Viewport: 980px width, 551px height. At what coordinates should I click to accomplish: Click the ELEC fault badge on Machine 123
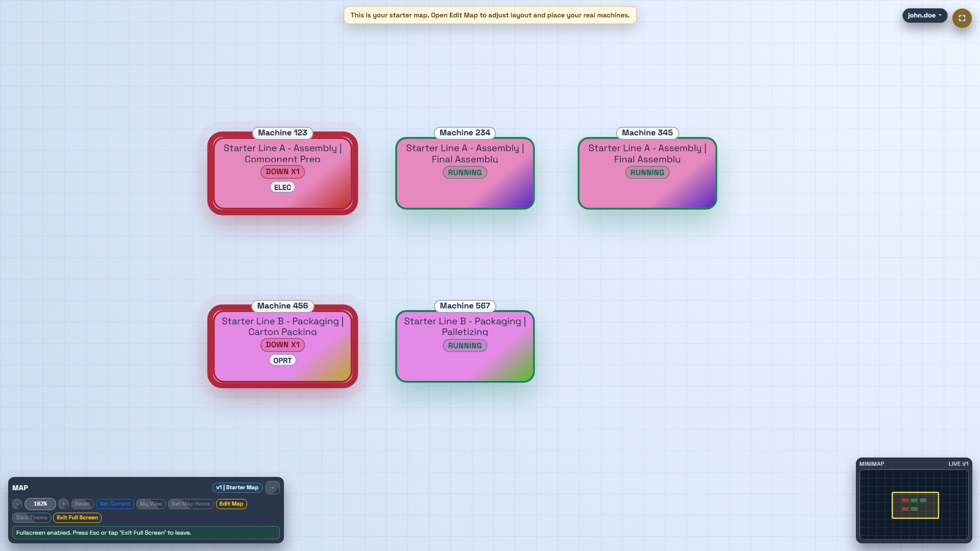click(x=282, y=187)
